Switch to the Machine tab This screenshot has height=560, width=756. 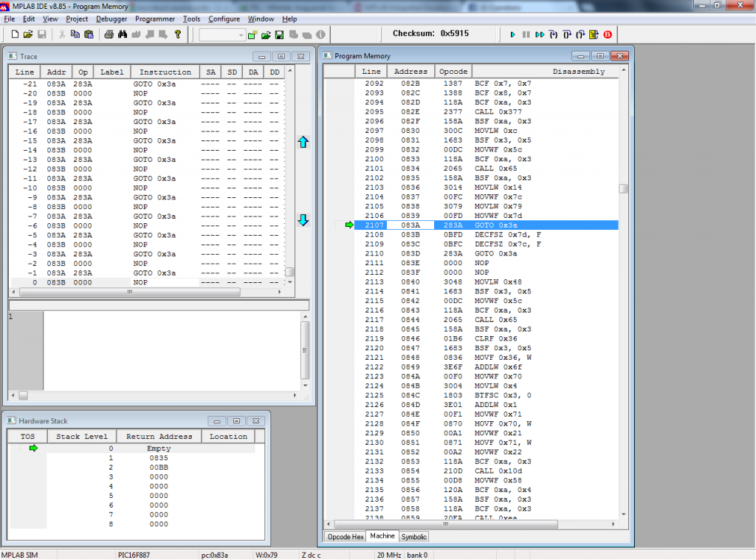click(x=382, y=536)
